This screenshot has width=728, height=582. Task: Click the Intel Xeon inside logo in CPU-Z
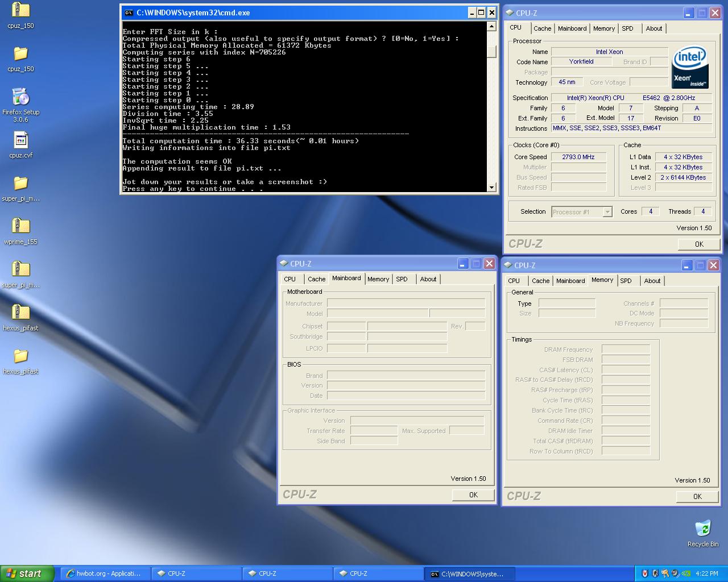[690, 68]
